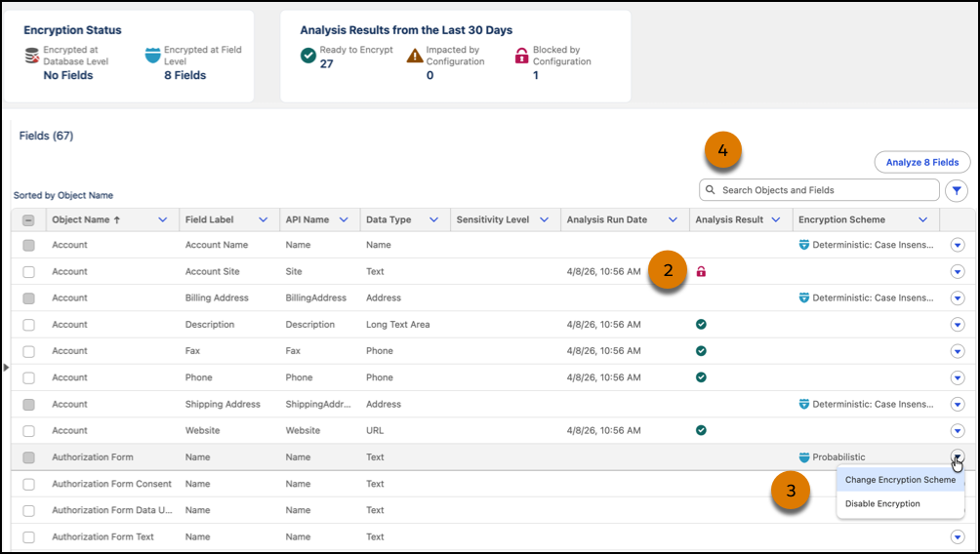Open the Field Label column menu
This screenshot has width=980, height=554.
point(264,219)
